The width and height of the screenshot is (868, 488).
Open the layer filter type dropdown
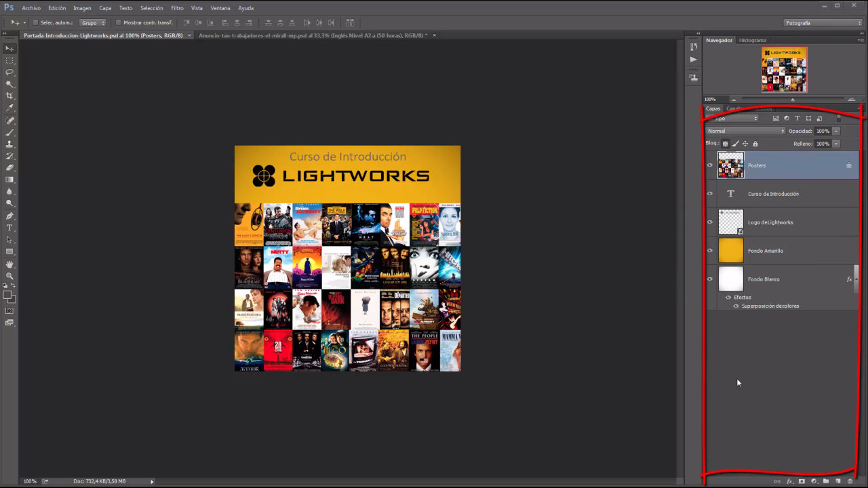pos(732,119)
